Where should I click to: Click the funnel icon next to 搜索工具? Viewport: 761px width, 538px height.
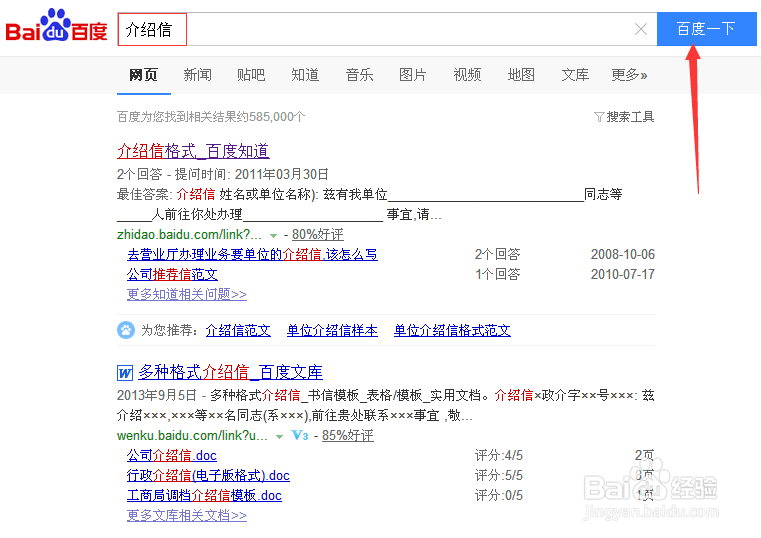point(599,117)
